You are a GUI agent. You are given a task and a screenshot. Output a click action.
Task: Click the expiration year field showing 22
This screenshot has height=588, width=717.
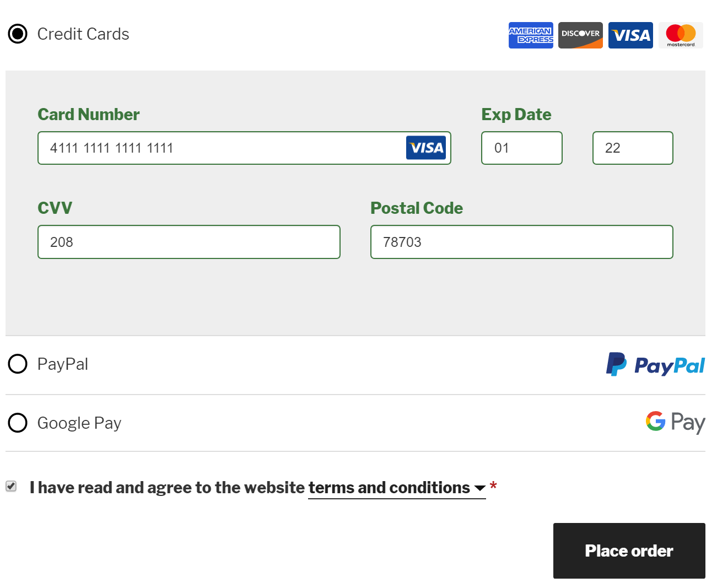click(x=633, y=148)
